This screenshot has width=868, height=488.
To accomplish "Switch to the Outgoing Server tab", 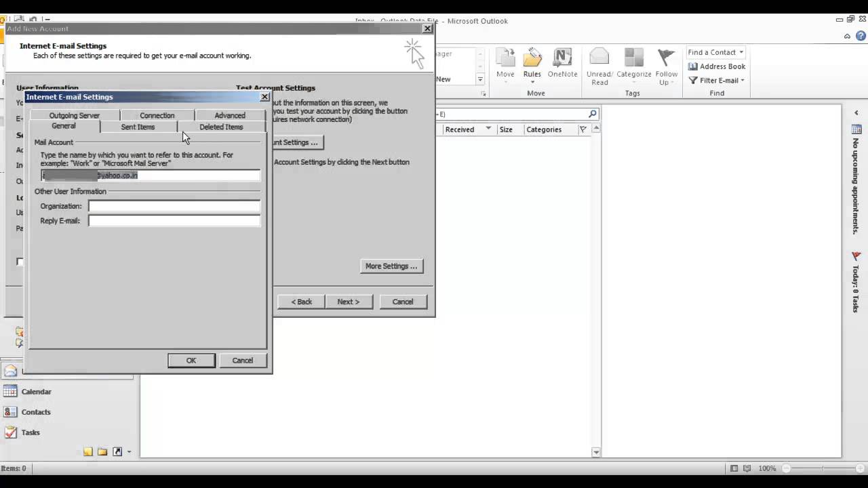I will [x=75, y=115].
